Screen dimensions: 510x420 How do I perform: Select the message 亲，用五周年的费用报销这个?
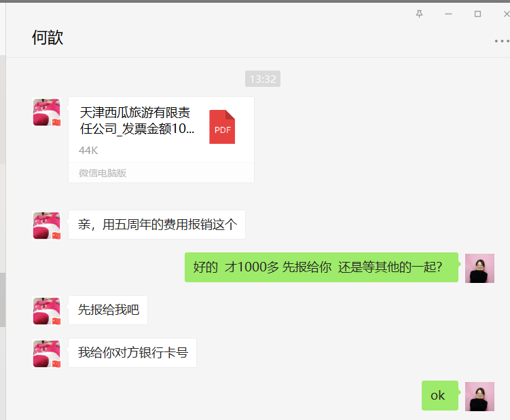click(157, 225)
